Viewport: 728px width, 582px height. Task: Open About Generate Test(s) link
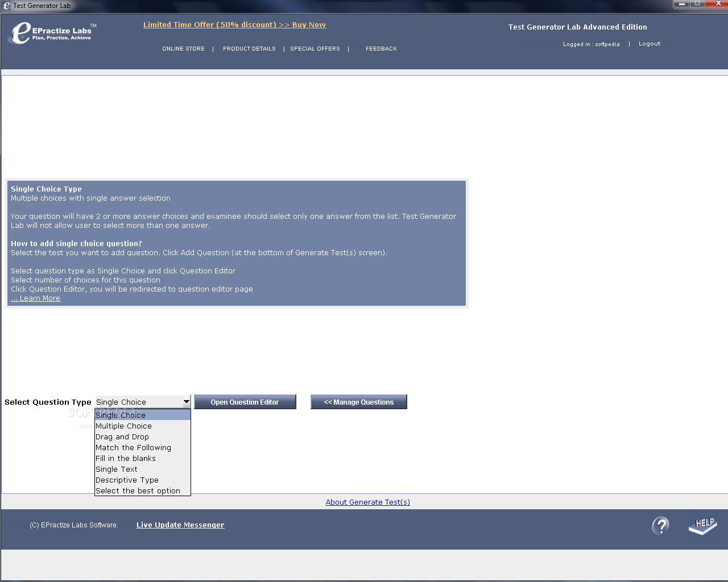point(368,502)
